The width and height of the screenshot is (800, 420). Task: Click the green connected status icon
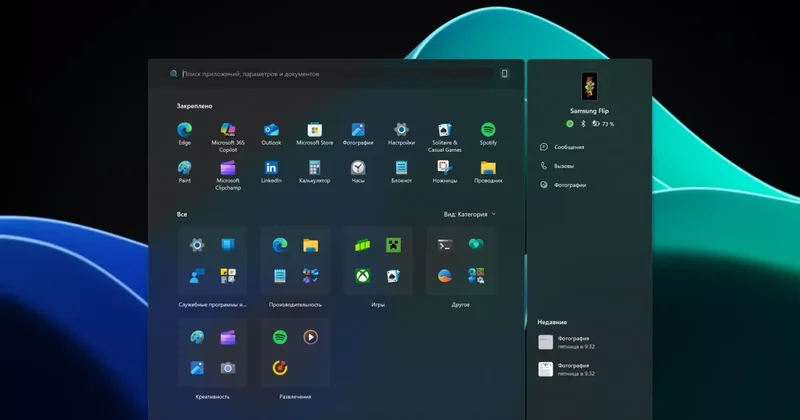[569, 124]
